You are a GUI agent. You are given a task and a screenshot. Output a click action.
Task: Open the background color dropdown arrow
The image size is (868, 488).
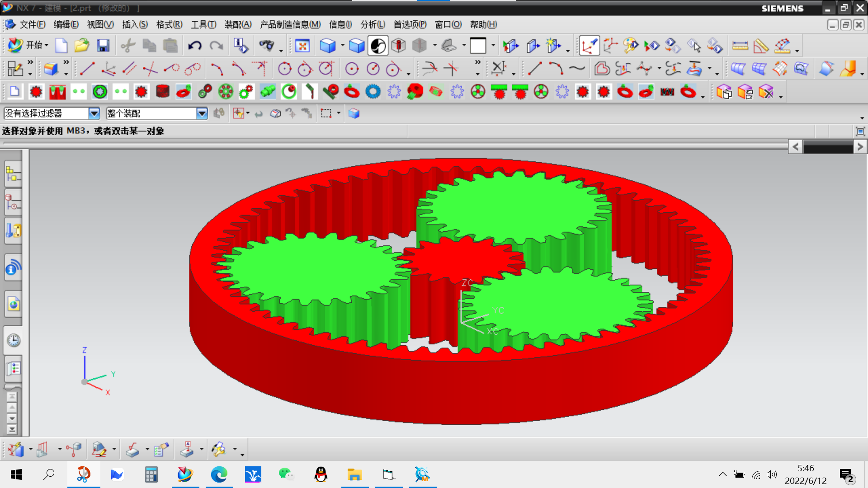493,46
